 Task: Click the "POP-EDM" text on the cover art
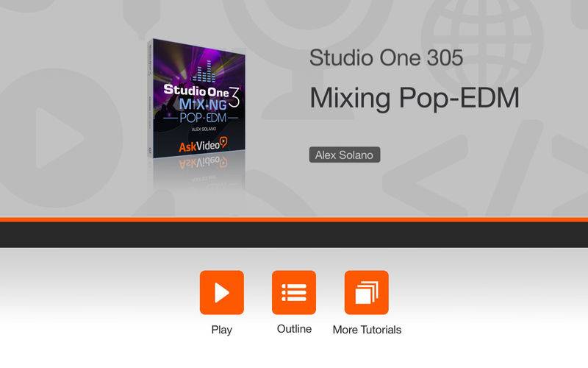203,118
